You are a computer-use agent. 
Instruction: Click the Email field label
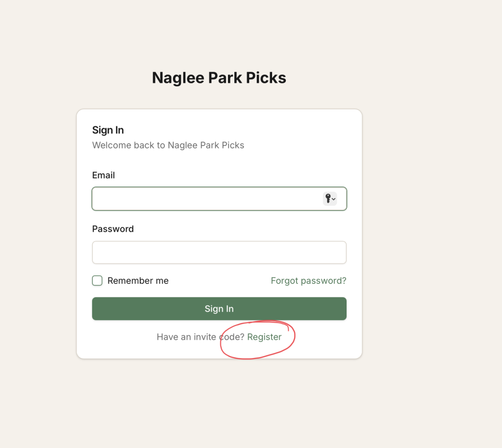(103, 175)
